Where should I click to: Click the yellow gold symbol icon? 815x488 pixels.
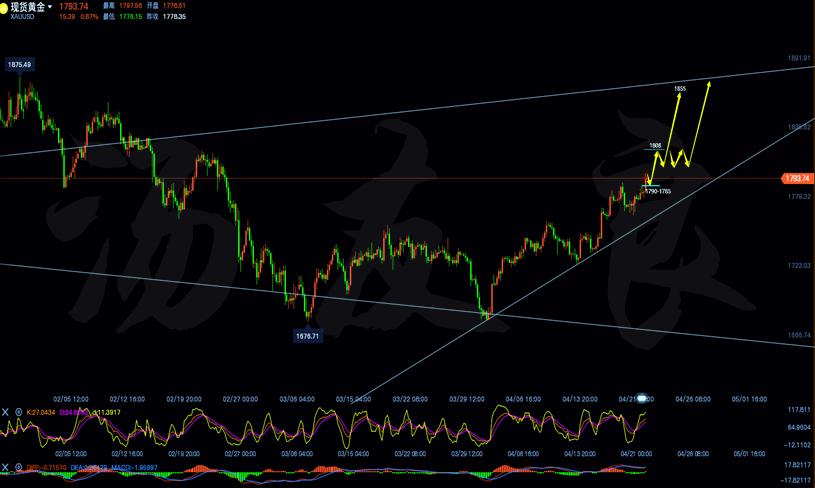[x=5, y=8]
